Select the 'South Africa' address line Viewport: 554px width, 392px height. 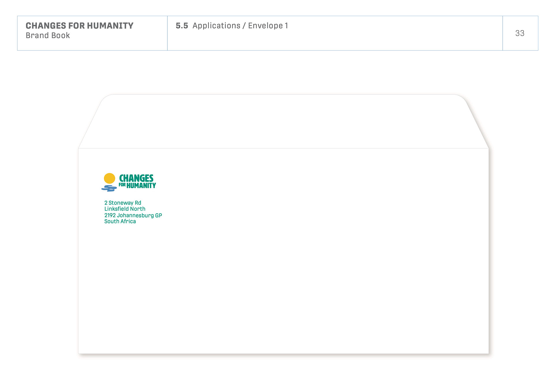(120, 221)
